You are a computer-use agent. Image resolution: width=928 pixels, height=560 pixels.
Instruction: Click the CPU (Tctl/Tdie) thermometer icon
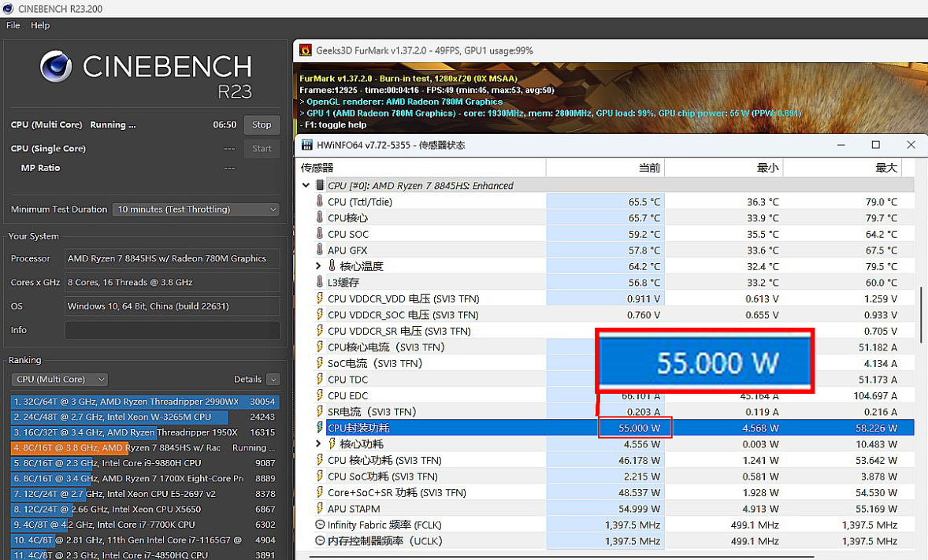[319, 202]
